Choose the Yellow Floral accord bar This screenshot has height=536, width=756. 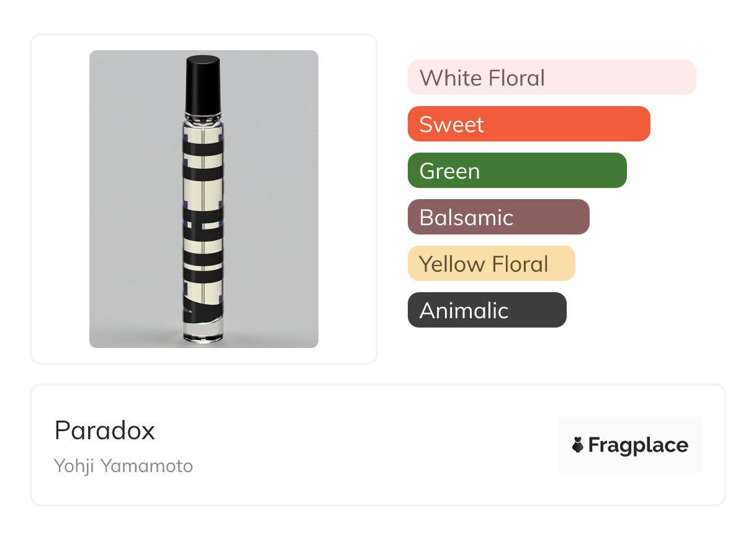(x=491, y=264)
